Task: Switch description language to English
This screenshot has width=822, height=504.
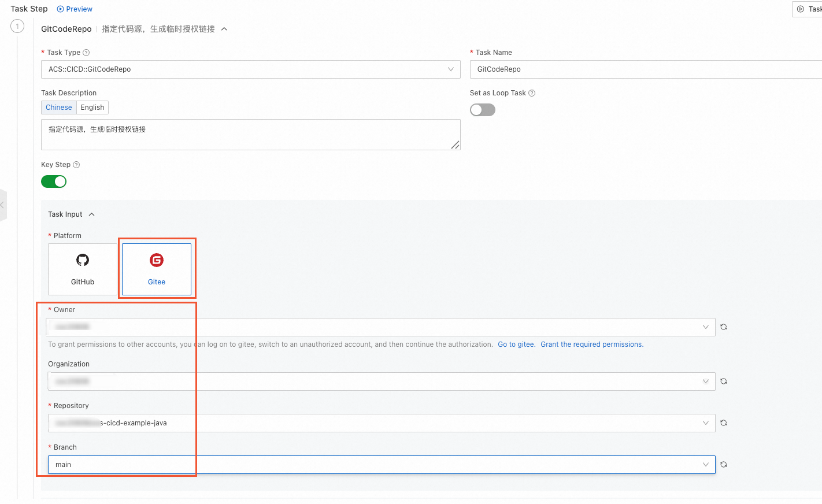Action: [92, 108]
